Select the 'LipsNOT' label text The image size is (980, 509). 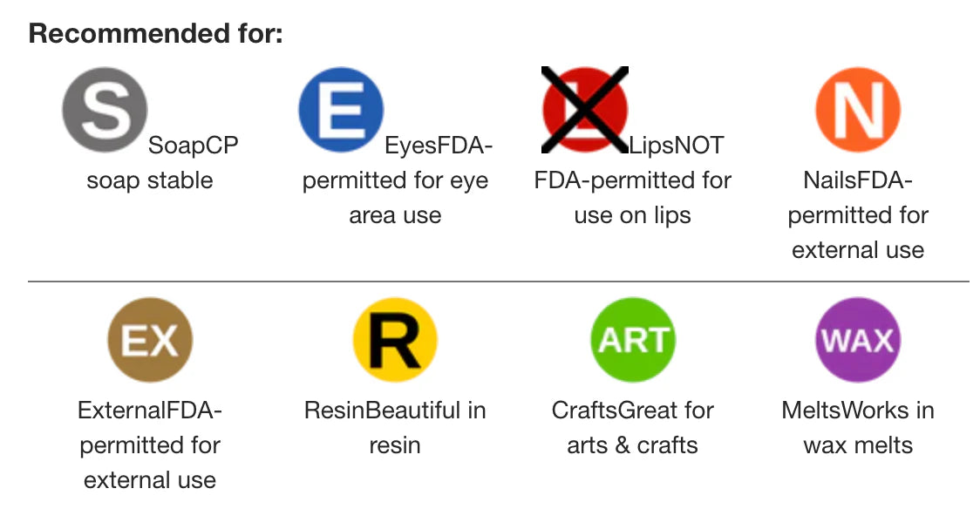pos(677,146)
